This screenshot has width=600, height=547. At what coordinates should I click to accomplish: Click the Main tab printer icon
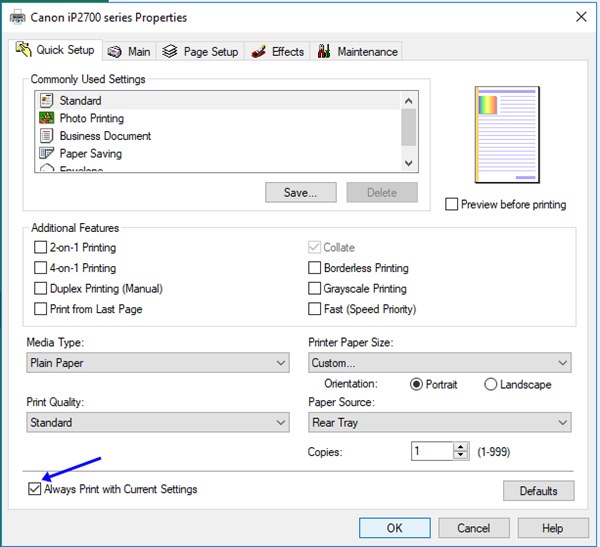114,52
